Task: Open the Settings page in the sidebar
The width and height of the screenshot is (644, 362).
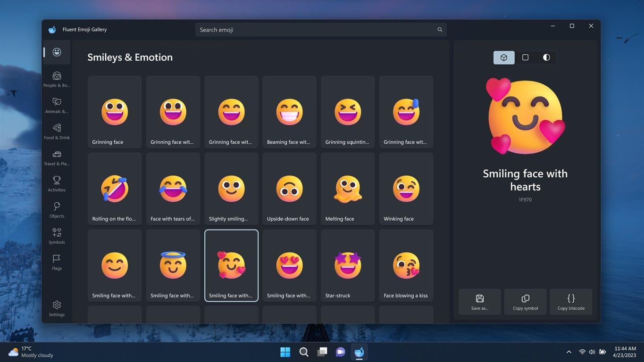Action: [x=56, y=307]
